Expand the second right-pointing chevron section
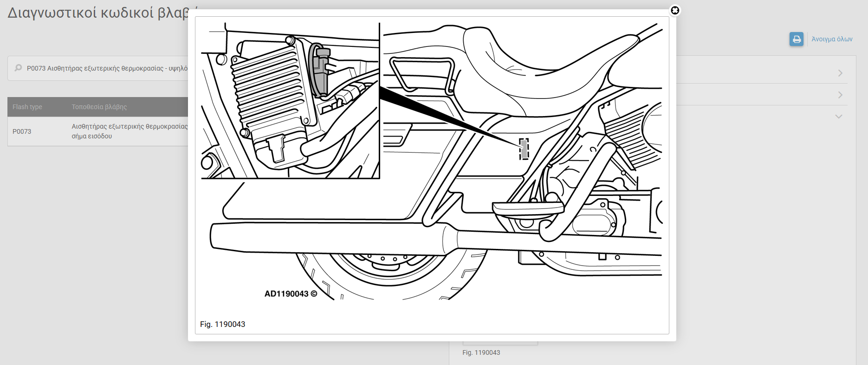This screenshot has height=365, width=868. (840, 95)
